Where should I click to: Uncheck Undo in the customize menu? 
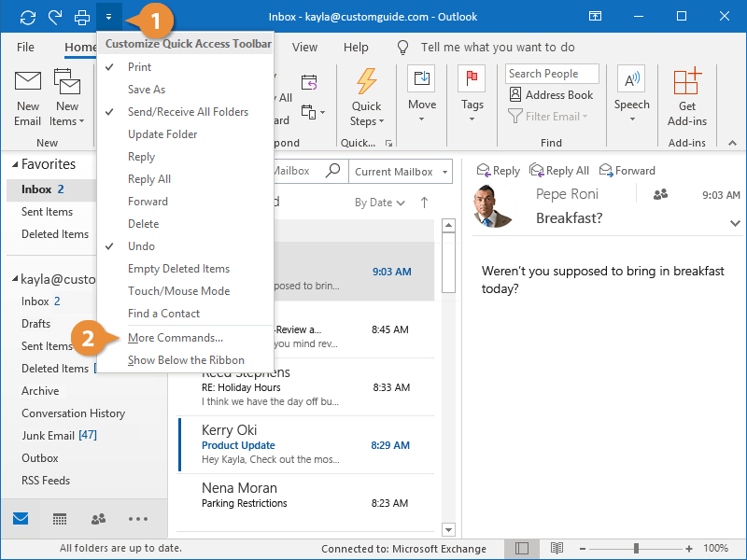point(141,246)
